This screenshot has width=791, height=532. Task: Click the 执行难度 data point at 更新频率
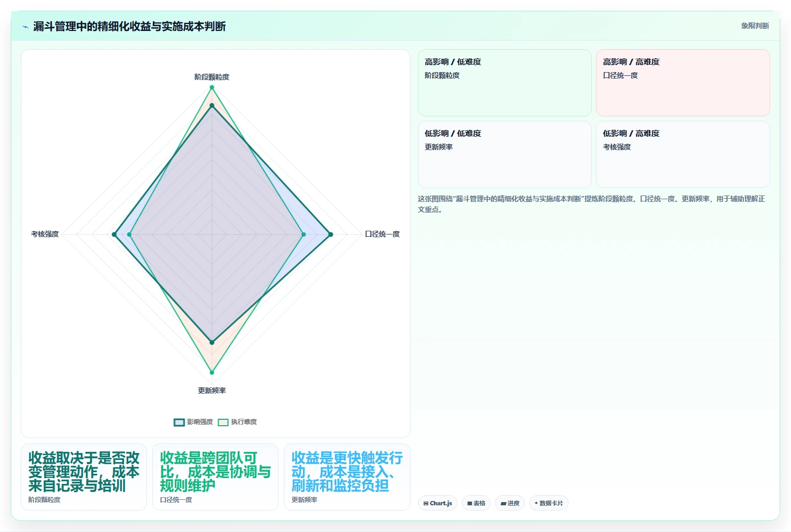[212, 372]
